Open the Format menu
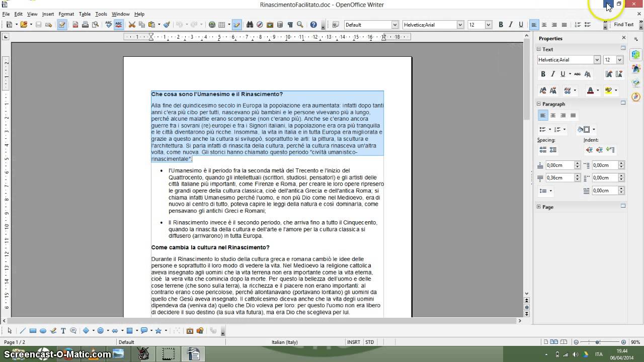 click(66, 14)
